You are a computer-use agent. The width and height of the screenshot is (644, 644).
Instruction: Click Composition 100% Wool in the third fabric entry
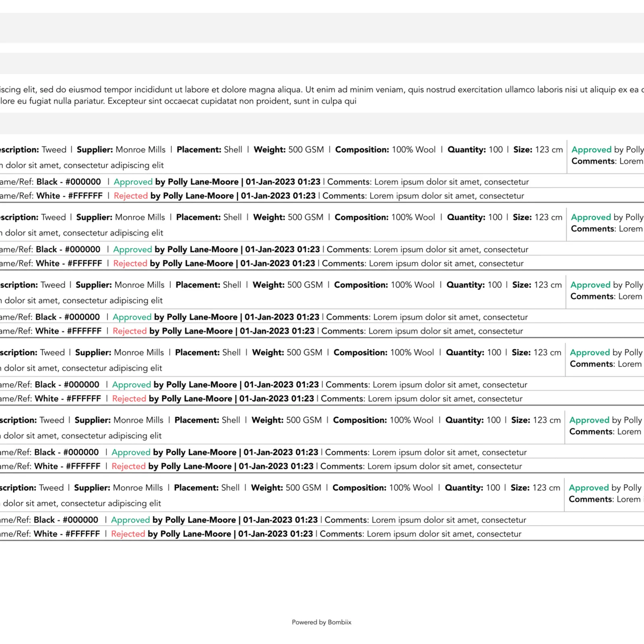pos(384,285)
